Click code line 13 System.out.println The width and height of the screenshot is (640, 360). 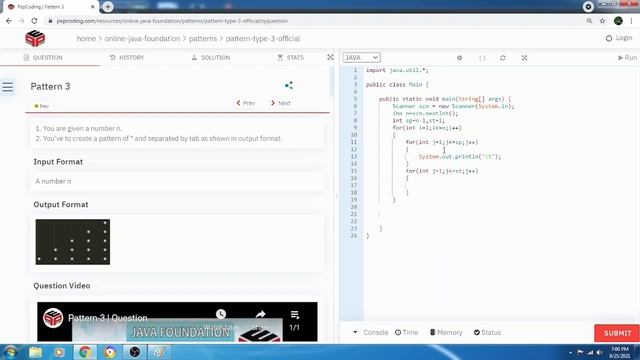click(x=460, y=156)
